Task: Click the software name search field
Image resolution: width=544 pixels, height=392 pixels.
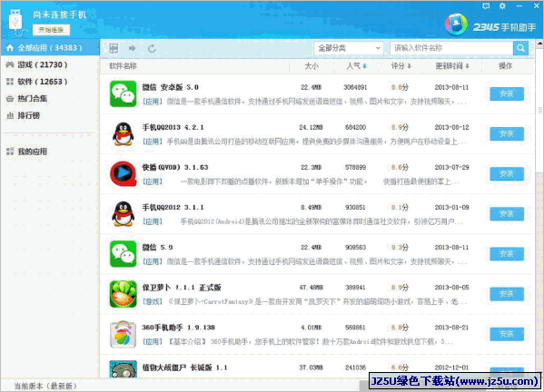Action: tap(451, 48)
